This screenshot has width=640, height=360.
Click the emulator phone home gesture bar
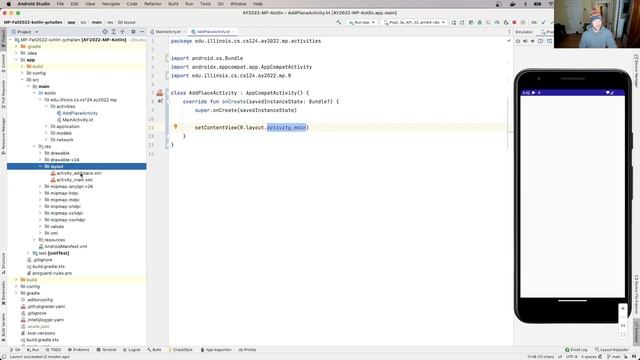572,301
